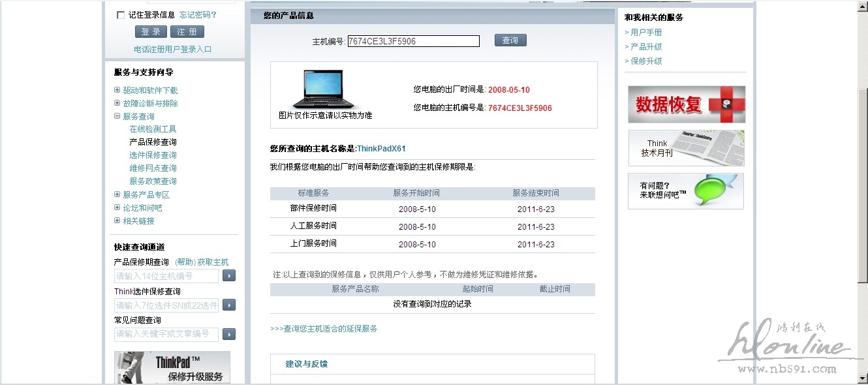868x385 pixels.
Task: Click 出厂时间 value 2008-05-10
Action: 509,90
